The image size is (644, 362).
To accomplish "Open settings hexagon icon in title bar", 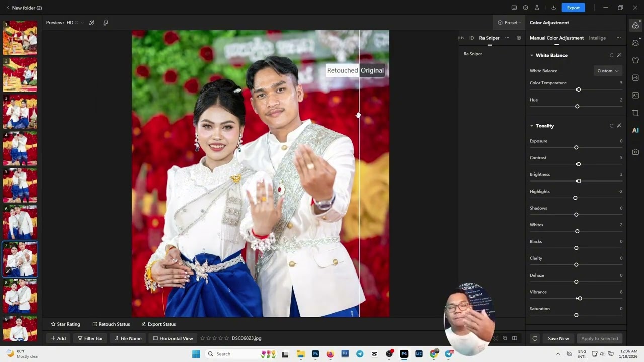I will 526,8.
